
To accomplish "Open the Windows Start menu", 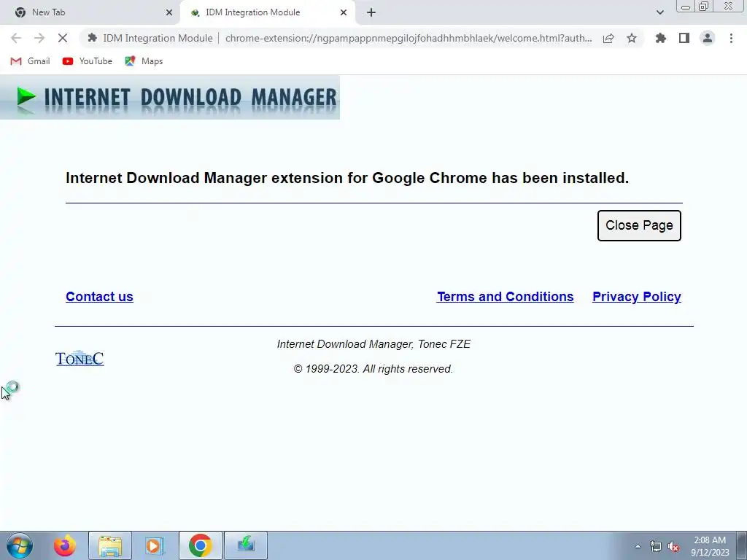I will coord(20,545).
